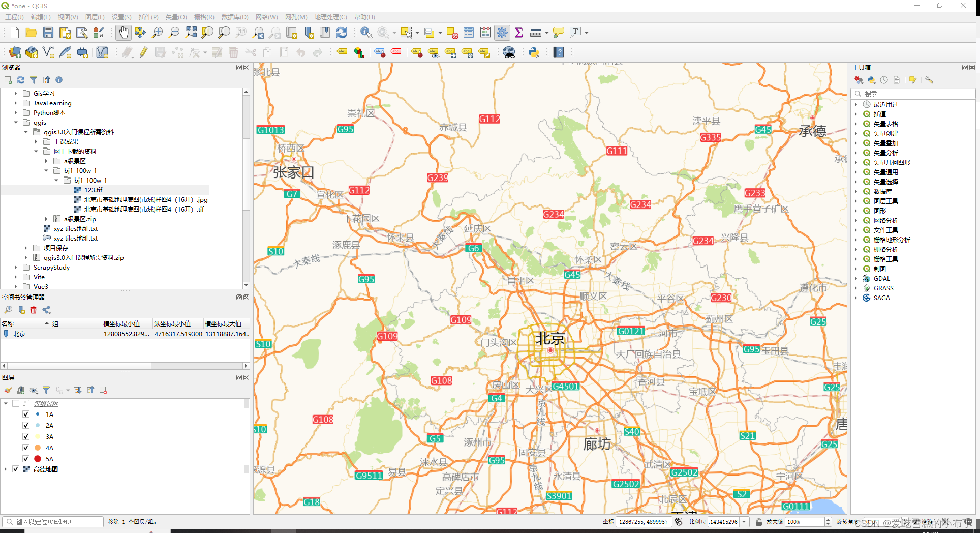Expand 矢量分析 in the toolbox
Screen dimensions: 980x533
coord(856,153)
